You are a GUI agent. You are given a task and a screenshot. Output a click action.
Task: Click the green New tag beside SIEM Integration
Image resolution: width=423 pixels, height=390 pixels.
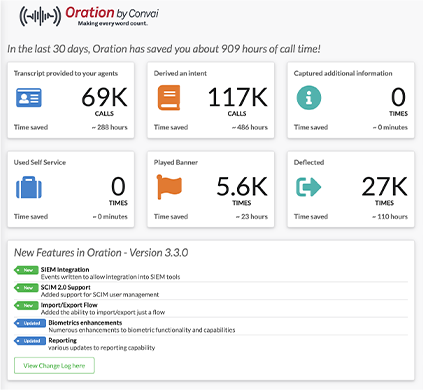click(26, 270)
